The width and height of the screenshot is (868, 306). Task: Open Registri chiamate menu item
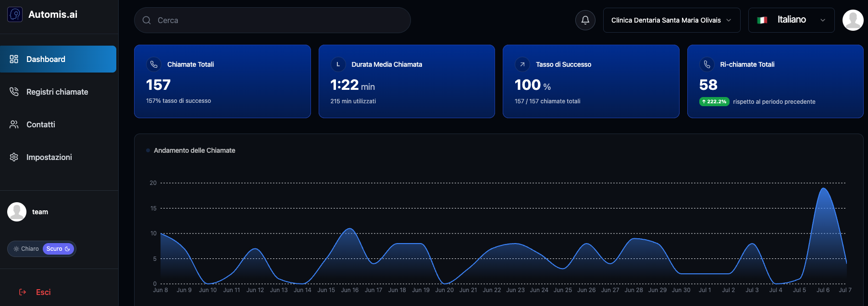coord(58,92)
